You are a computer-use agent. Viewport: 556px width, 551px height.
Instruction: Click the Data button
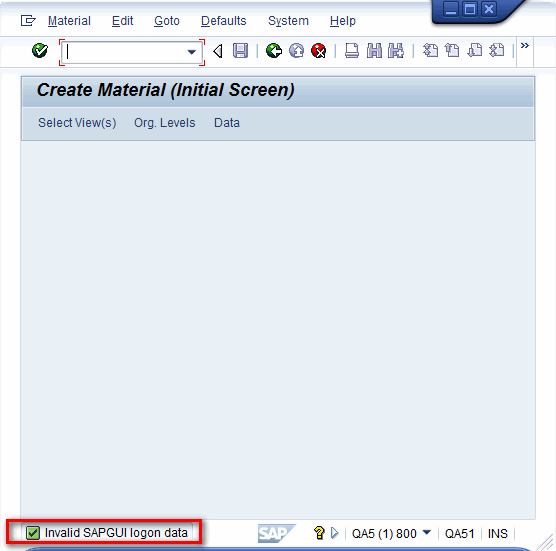coord(227,123)
